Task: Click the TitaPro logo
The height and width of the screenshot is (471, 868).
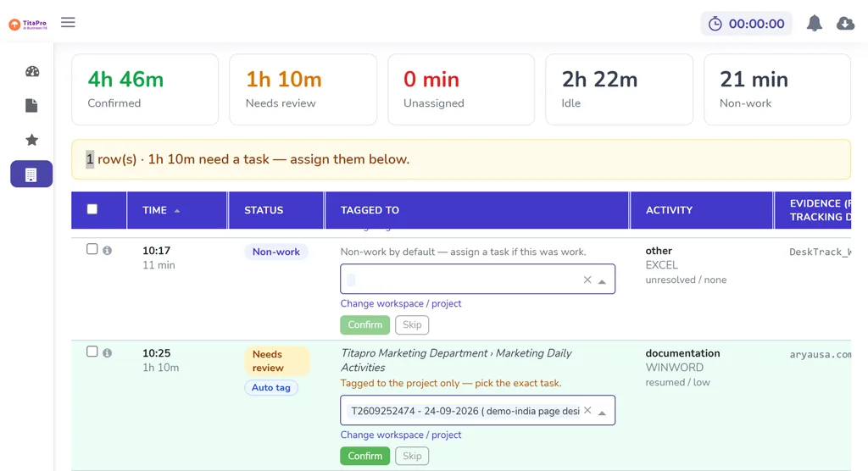Action: pos(28,24)
